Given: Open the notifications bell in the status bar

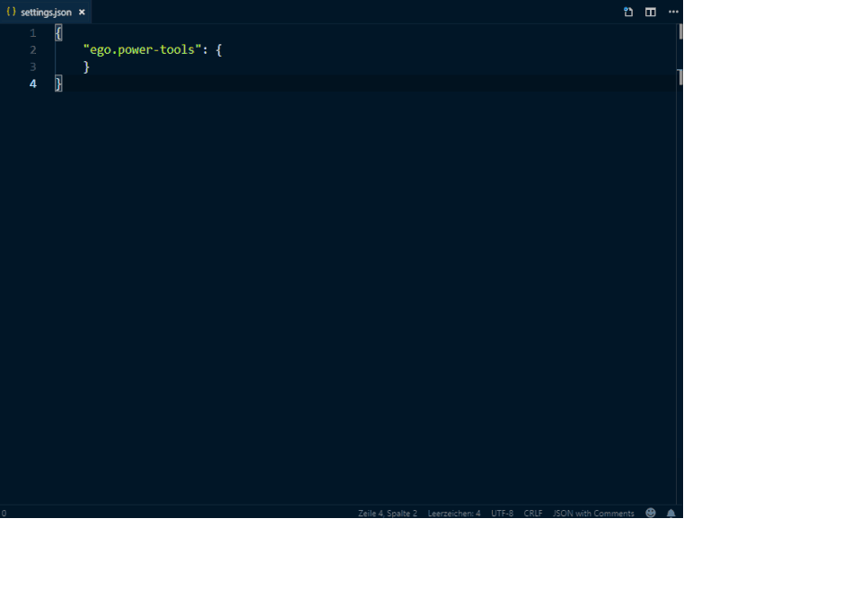Looking at the screenshot, I should pyautogui.click(x=671, y=514).
